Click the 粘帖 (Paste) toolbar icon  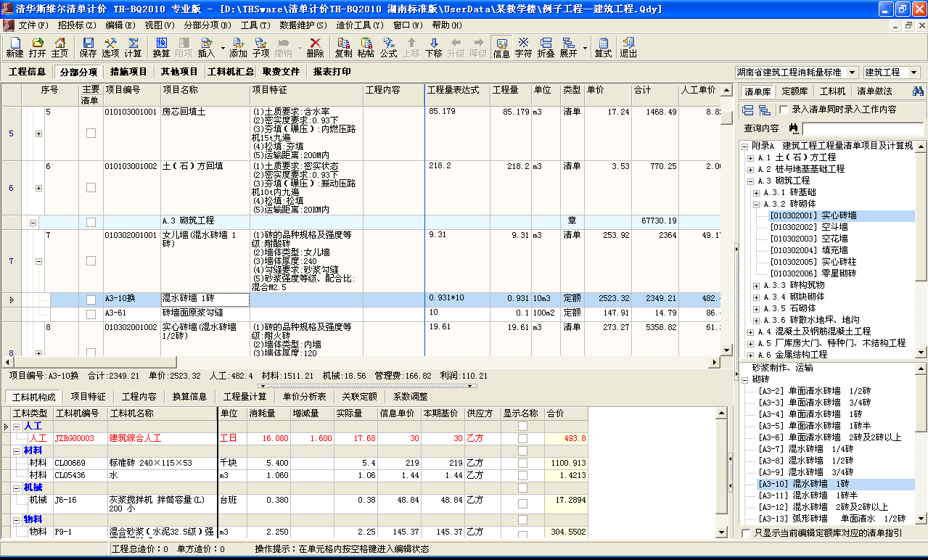[366, 48]
